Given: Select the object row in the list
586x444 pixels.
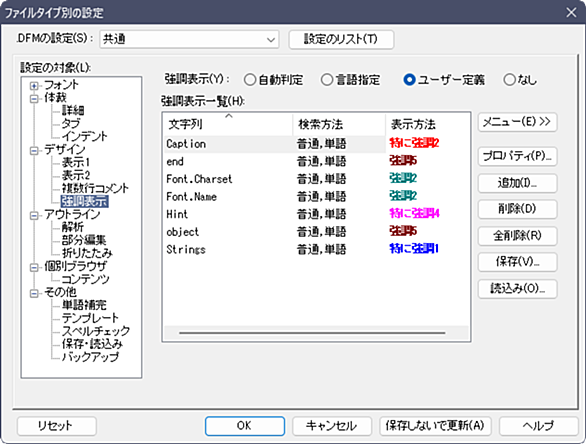Looking at the screenshot, I should click(316, 232).
